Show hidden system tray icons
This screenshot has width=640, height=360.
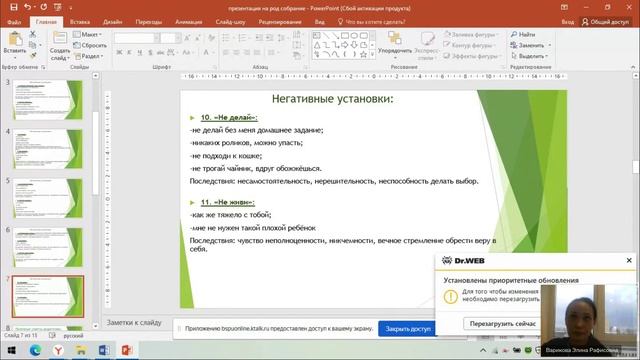pyautogui.click(x=483, y=350)
